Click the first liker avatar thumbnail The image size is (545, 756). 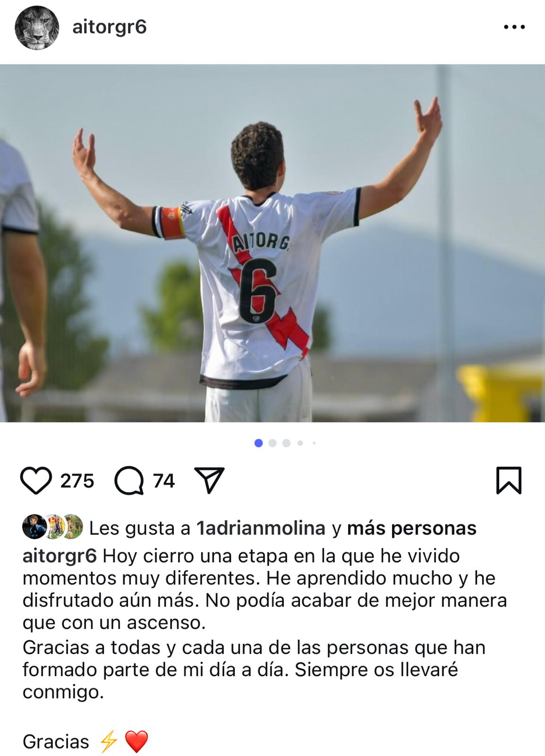[x=34, y=526]
